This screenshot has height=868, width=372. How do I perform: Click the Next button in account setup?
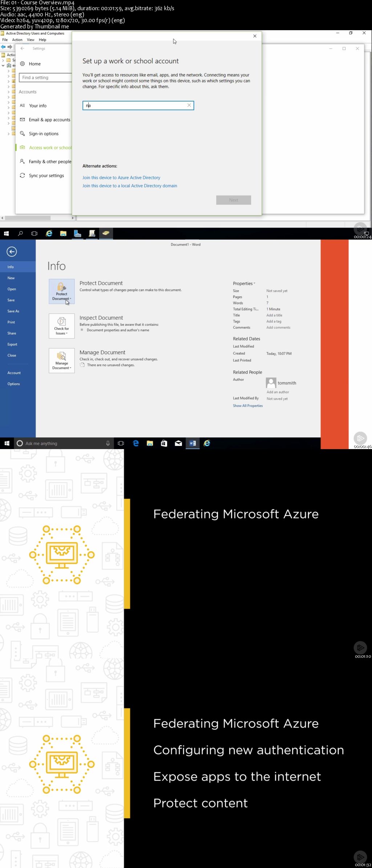(234, 200)
